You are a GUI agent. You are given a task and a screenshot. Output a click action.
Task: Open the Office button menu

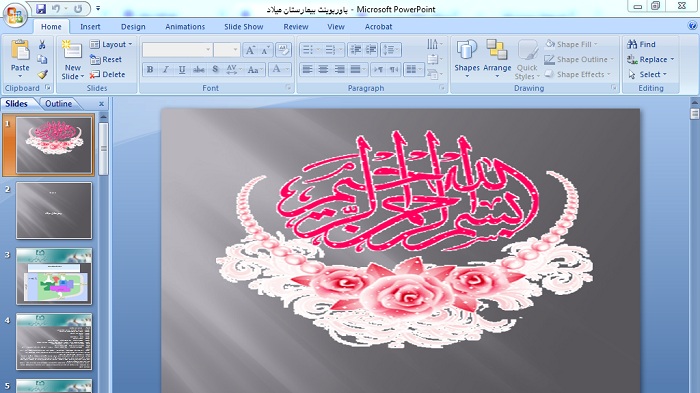(x=15, y=16)
